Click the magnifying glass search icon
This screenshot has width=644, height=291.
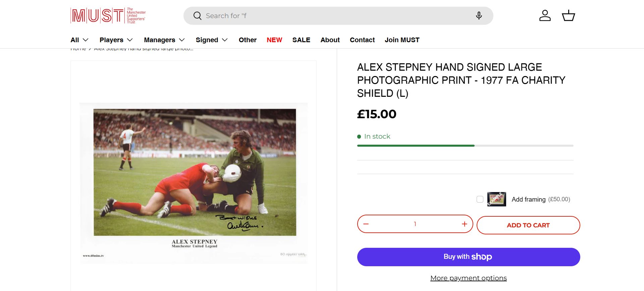[198, 16]
